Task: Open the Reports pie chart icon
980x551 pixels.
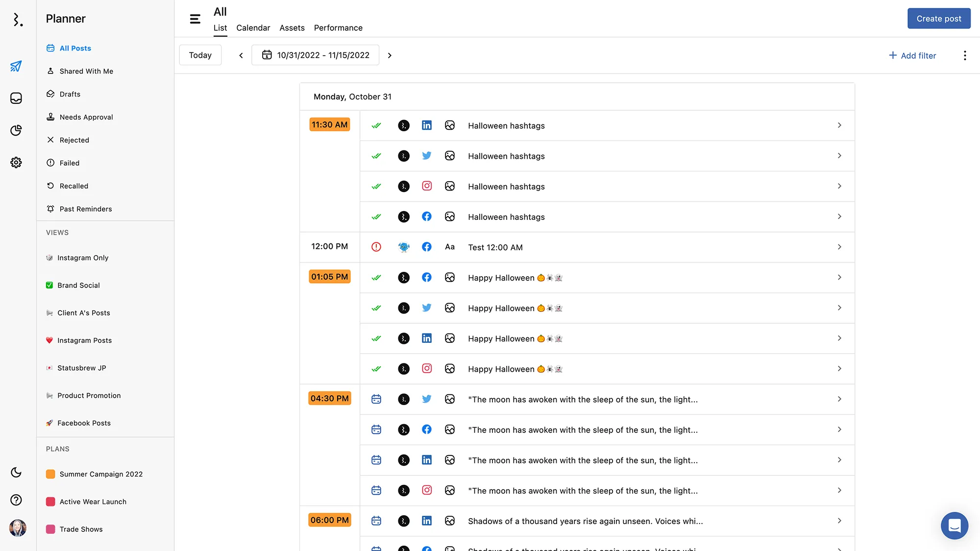Action: (x=16, y=130)
